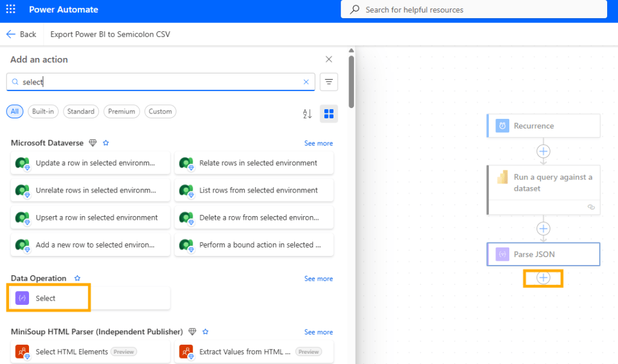Screen dimensions: 618x364
Task: Click the Dataverse icon on Update a row action
Action: coord(22,163)
